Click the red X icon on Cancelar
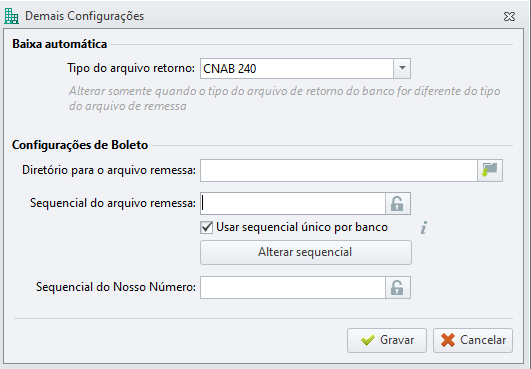Image resolution: width=531 pixels, height=369 pixels. coord(448,340)
